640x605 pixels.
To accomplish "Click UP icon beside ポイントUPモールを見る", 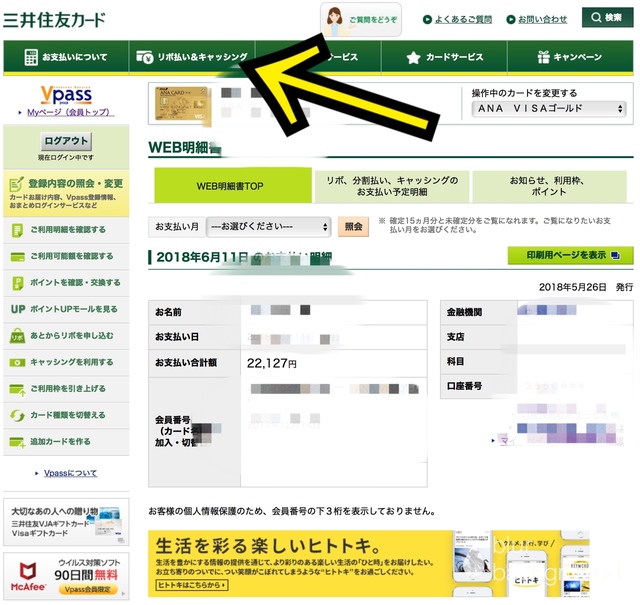I will click(18, 309).
